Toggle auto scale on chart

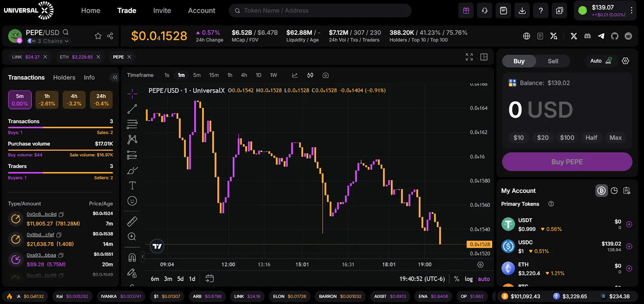(x=484, y=279)
